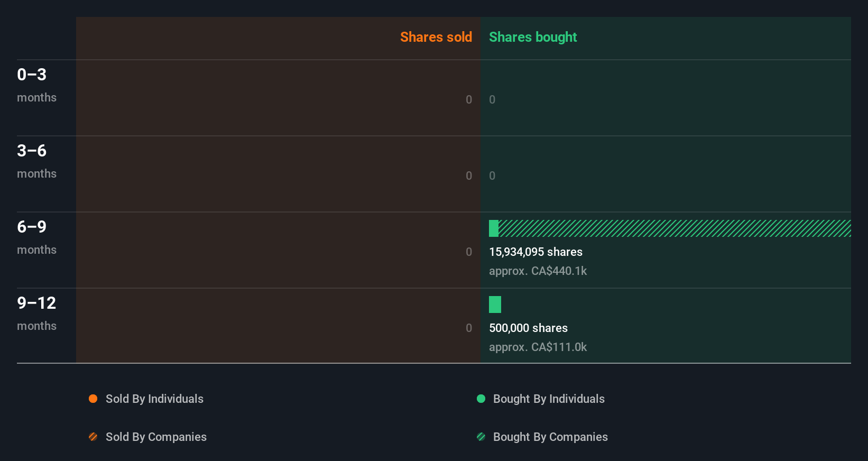Click the orange Sold By Individuals legend dot
868x461 pixels.
click(x=93, y=399)
